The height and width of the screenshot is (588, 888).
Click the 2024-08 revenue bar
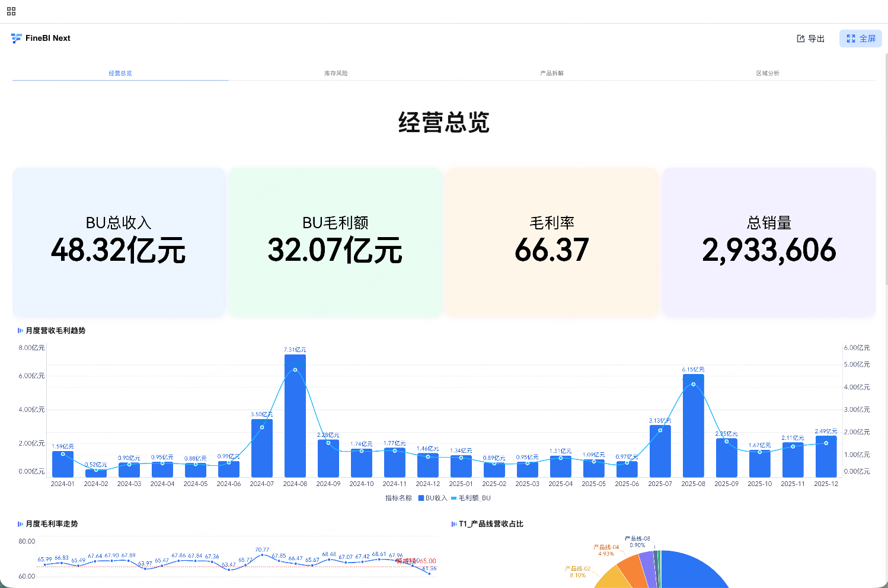295,416
